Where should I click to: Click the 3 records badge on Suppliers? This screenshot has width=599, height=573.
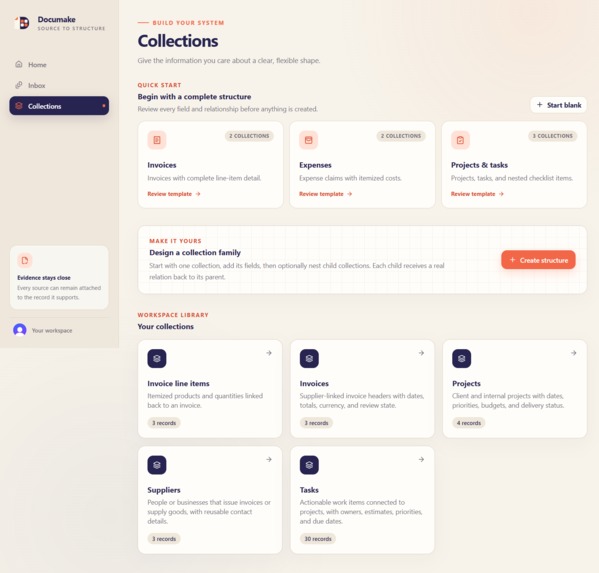164,539
